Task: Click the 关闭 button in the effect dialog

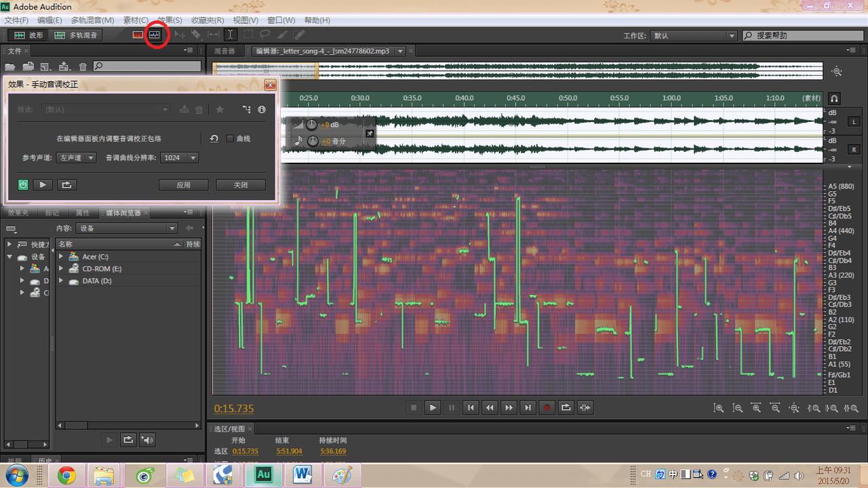Action: click(241, 184)
